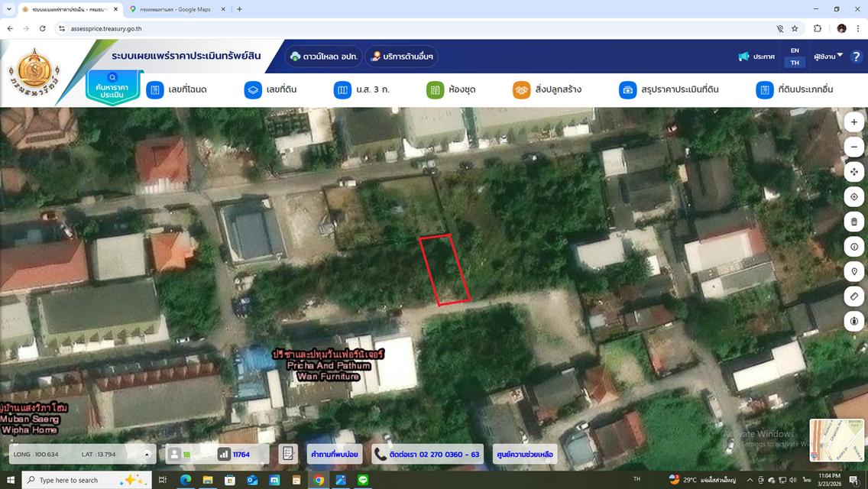Zoom out of the map

click(x=854, y=147)
